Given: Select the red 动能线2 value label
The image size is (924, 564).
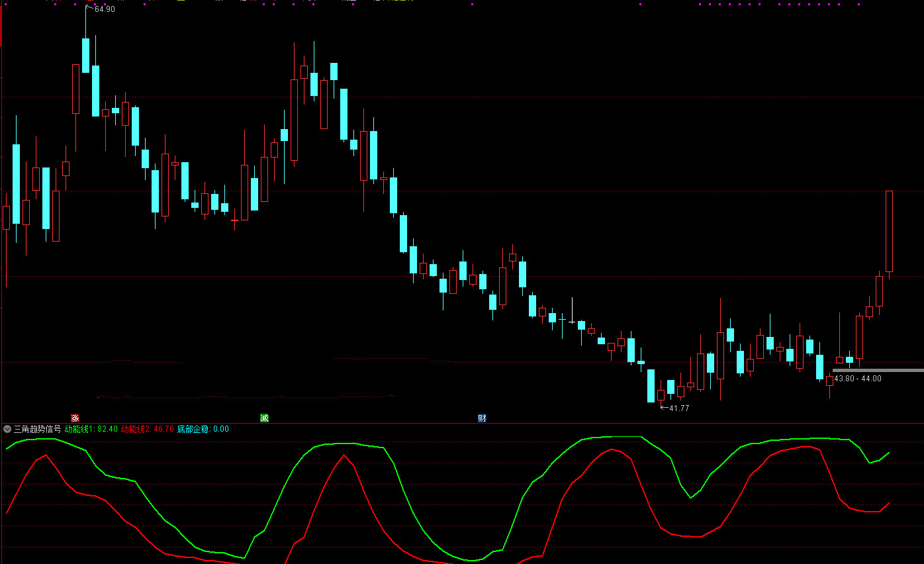Looking at the screenshot, I should pyautogui.click(x=147, y=429).
